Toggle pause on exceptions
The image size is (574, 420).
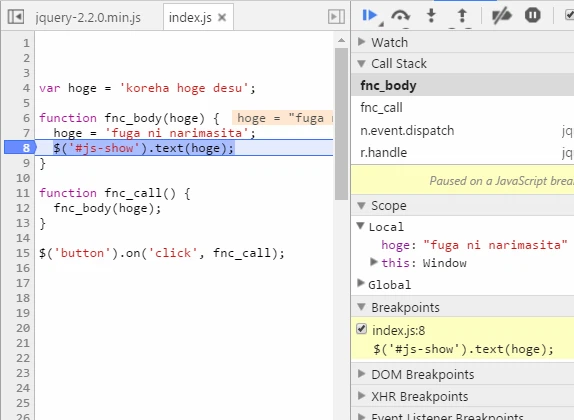coord(533,15)
